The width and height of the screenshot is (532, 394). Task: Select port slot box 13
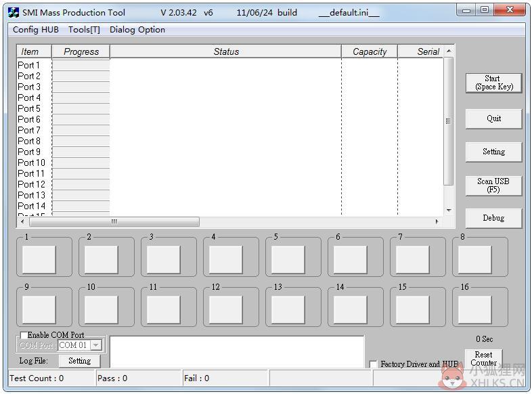click(288, 309)
